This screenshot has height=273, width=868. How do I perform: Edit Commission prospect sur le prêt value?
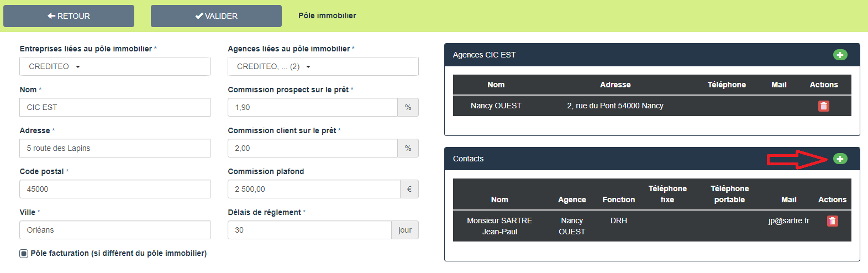pos(313,107)
